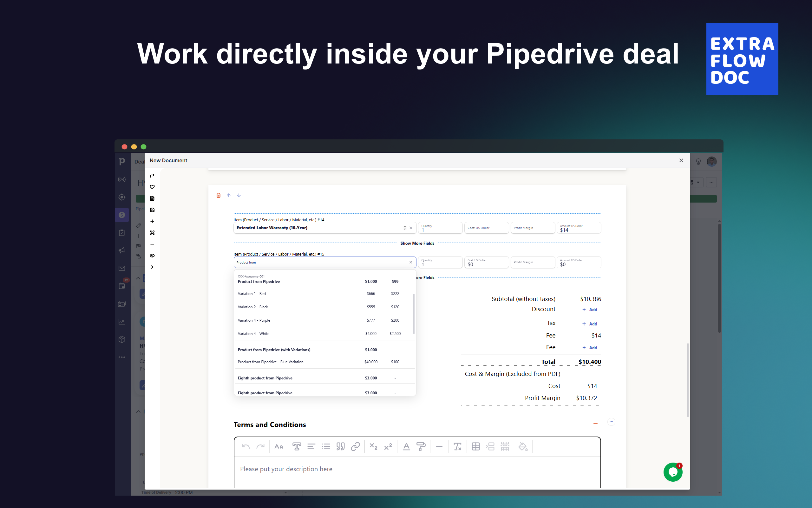Click the Profit Margin field for item #14
Image resolution: width=812 pixels, height=508 pixels.
coord(533,228)
